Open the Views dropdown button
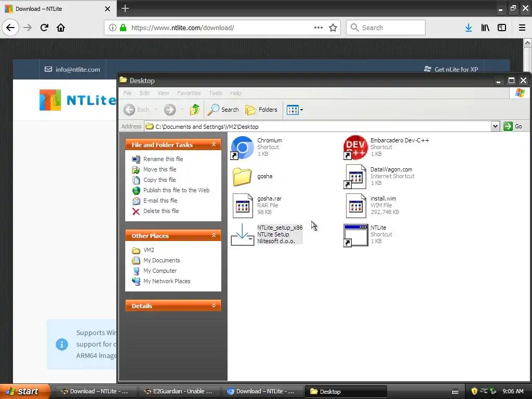The width and height of the screenshot is (532, 399). coord(295,110)
